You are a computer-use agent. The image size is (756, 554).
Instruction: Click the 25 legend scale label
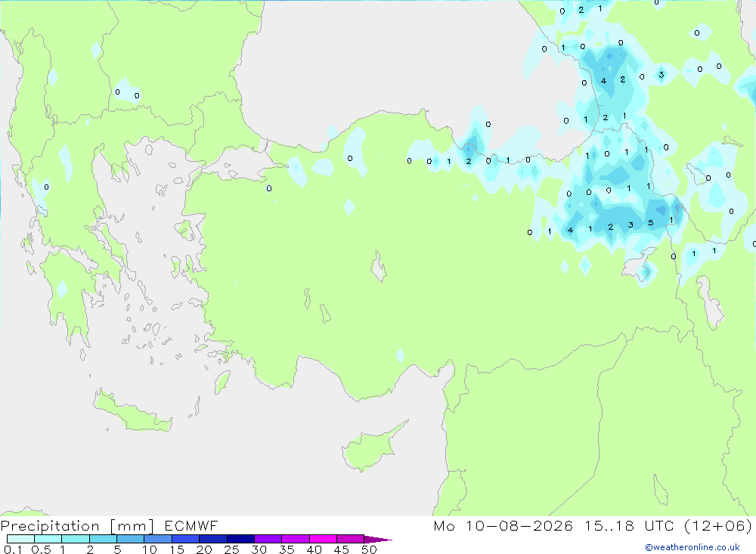(x=231, y=549)
